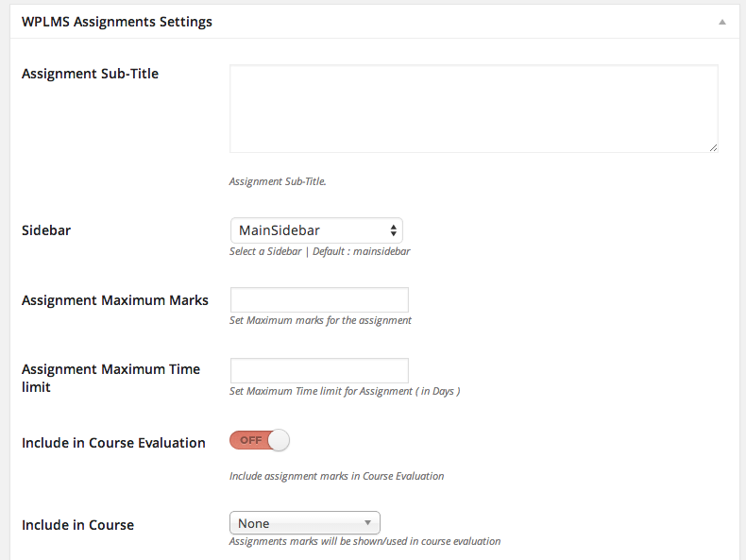Screen dimensions: 746x560
Task: Click the OFF label on the red switch
Action: coord(251,440)
